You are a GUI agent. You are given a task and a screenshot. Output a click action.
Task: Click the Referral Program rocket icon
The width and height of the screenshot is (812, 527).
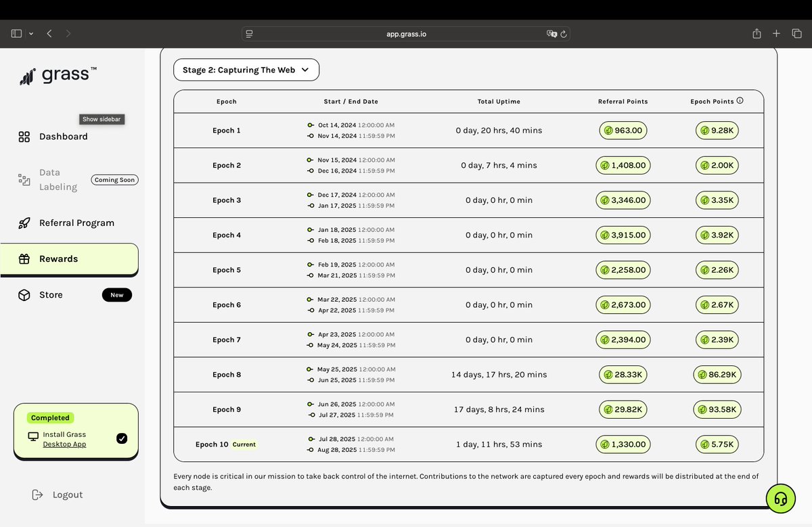[x=24, y=223]
